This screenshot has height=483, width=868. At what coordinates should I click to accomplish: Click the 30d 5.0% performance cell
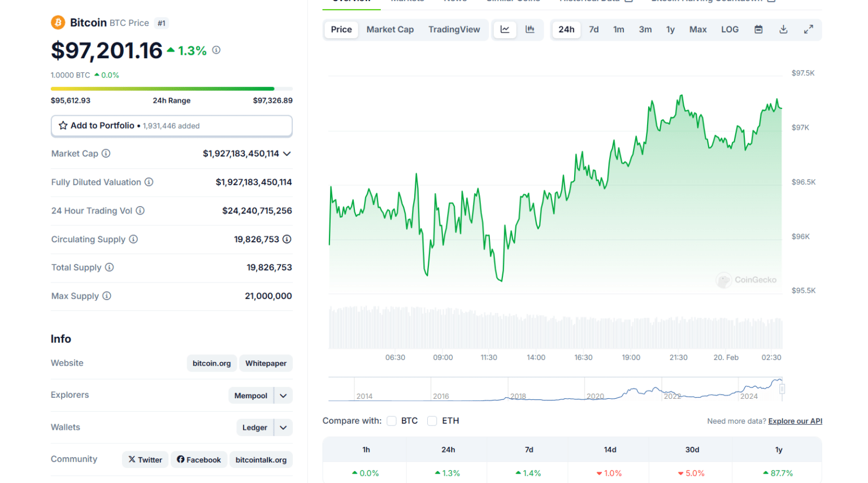pos(691,473)
